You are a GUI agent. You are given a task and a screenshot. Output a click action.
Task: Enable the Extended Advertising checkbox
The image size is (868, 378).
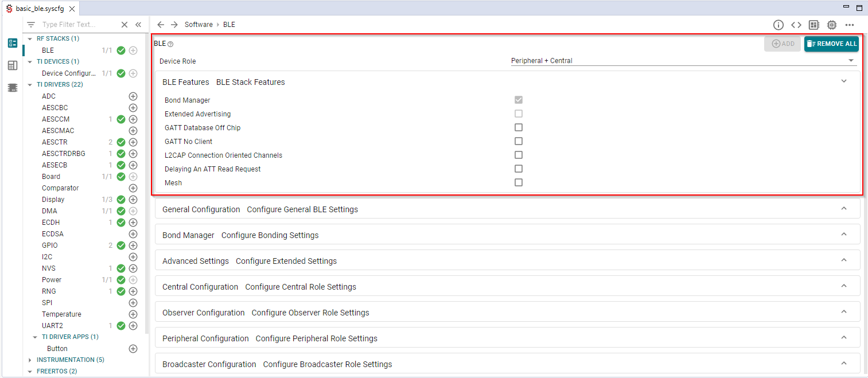click(518, 113)
